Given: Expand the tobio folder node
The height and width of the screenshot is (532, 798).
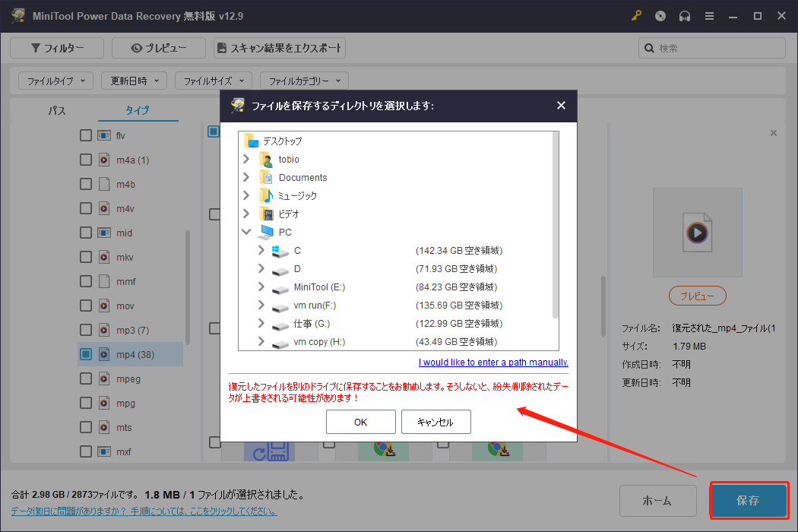Looking at the screenshot, I should coord(246,159).
